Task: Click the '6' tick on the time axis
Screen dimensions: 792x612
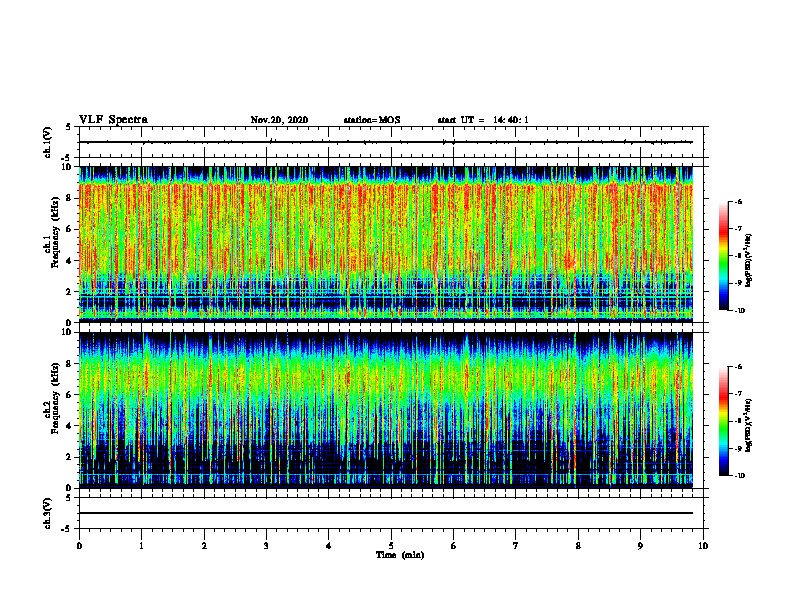Action: [454, 546]
